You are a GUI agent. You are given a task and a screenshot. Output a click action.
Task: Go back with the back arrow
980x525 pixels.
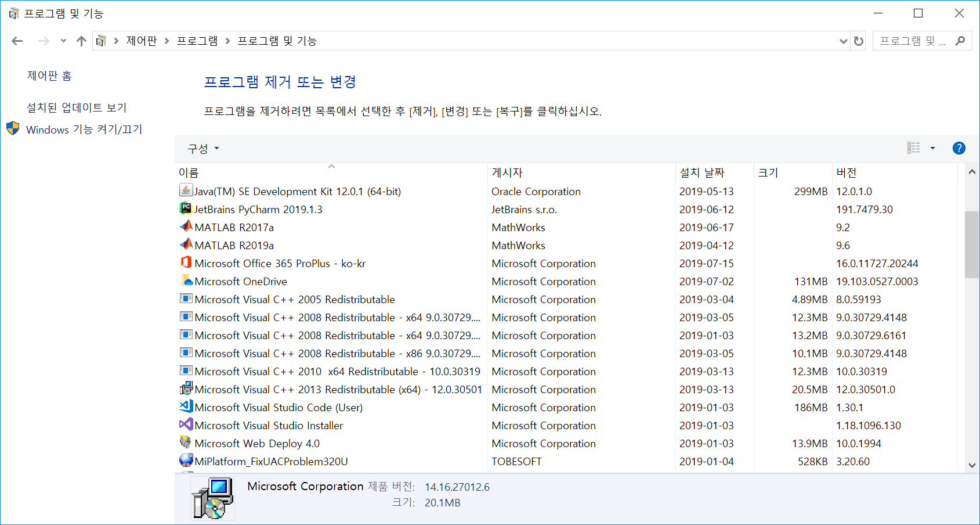point(17,41)
